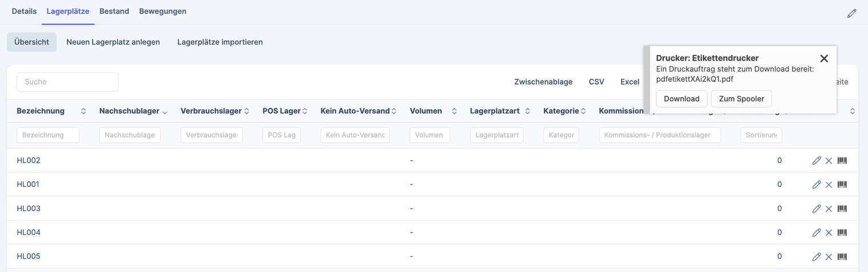Open barcode label for HL001
868x272 pixels.
(x=842, y=185)
